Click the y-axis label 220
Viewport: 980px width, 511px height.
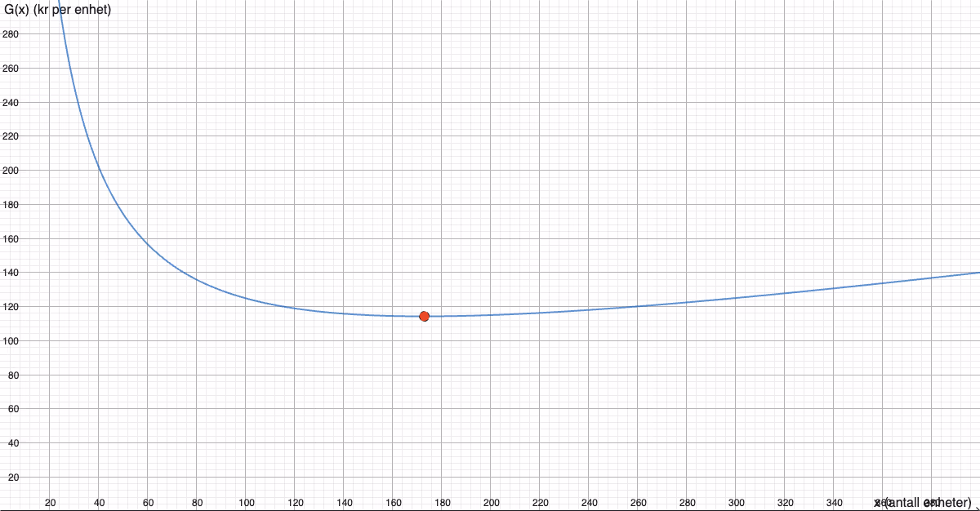(11, 136)
